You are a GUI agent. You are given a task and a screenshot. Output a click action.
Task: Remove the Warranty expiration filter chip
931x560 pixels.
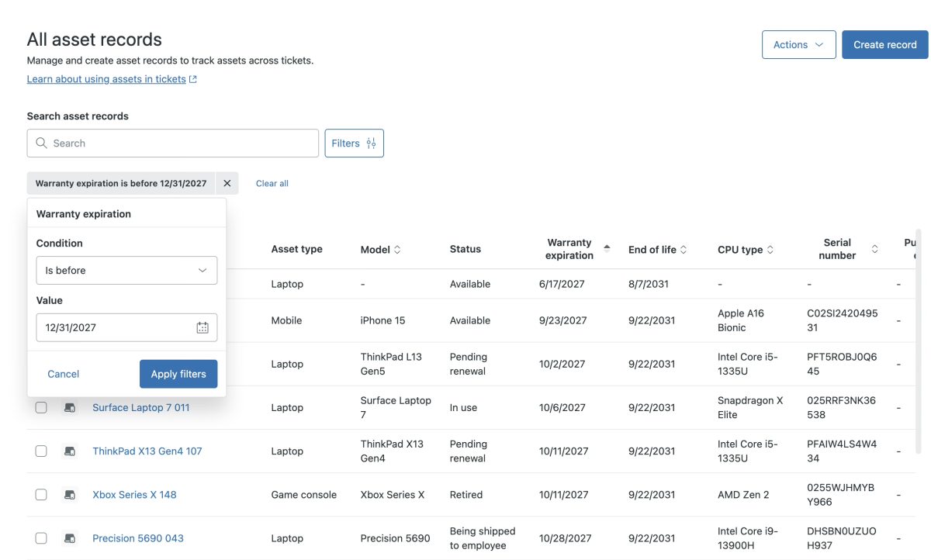click(227, 184)
